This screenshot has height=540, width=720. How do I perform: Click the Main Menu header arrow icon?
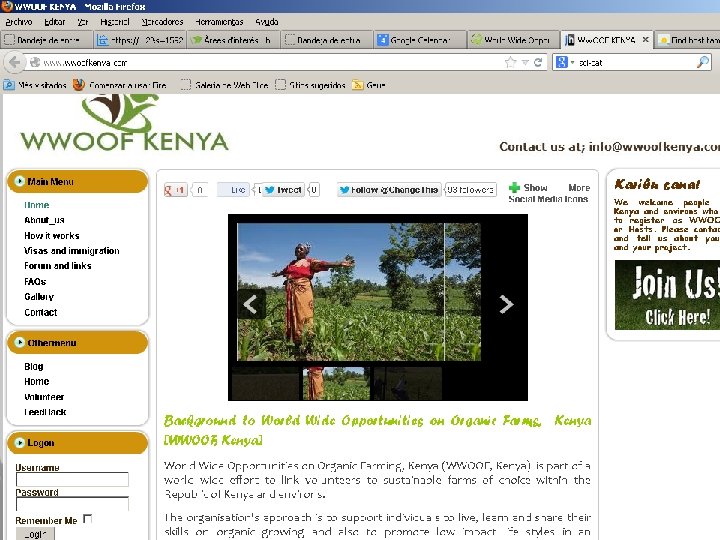coord(19,181)
